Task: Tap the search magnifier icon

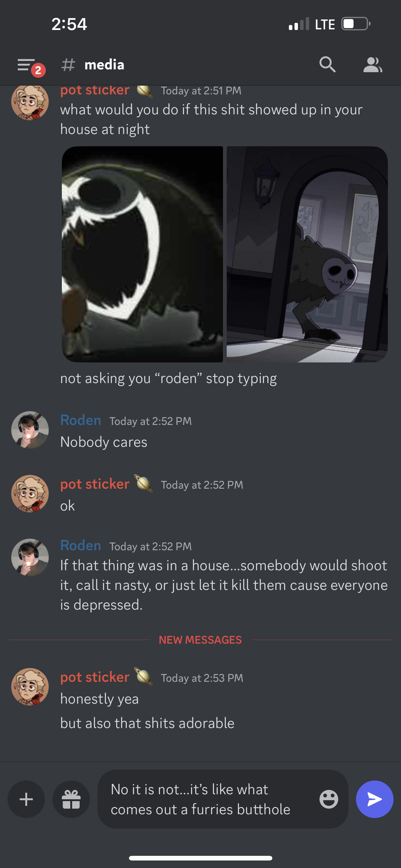Action: click(327, 64)
